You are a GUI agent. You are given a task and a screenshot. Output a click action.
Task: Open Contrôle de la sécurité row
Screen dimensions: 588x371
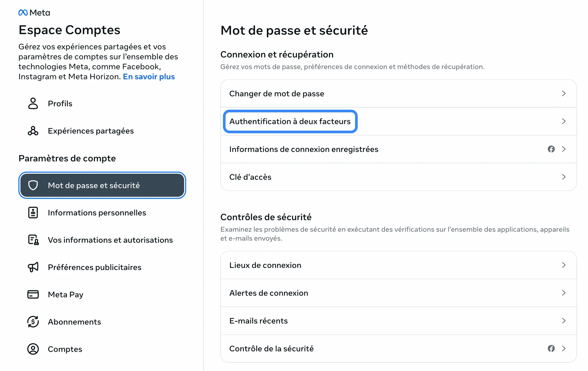click(x=271, y=349)
